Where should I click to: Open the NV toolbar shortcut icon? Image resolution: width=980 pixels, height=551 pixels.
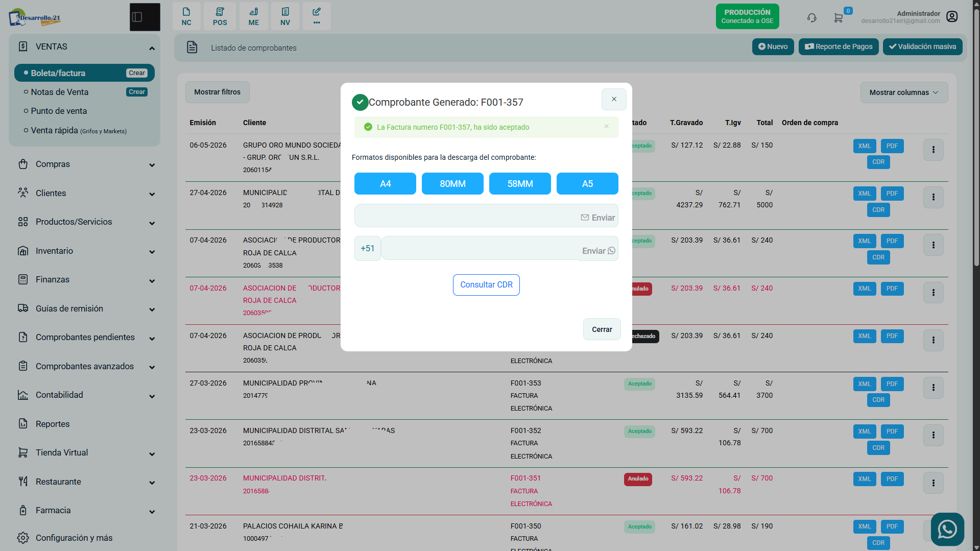click(x=285, y=16)
